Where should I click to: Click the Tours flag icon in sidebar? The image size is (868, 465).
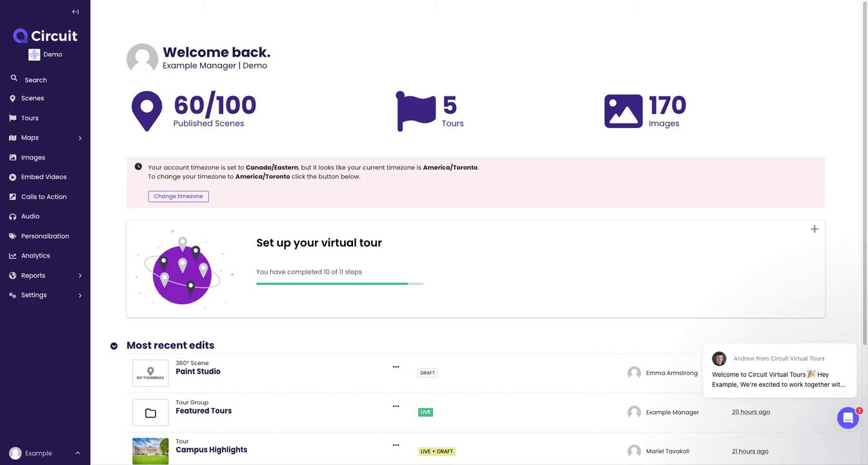12,118
